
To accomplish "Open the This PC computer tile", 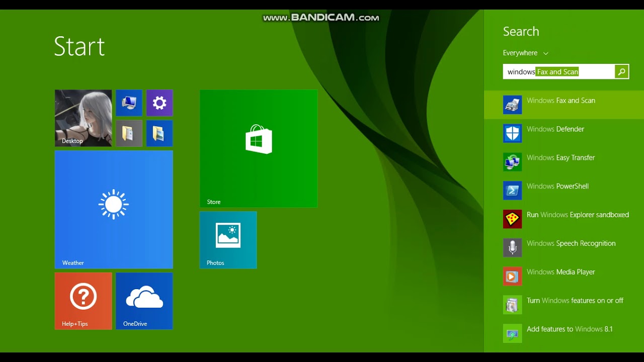I will coord(129,103).
